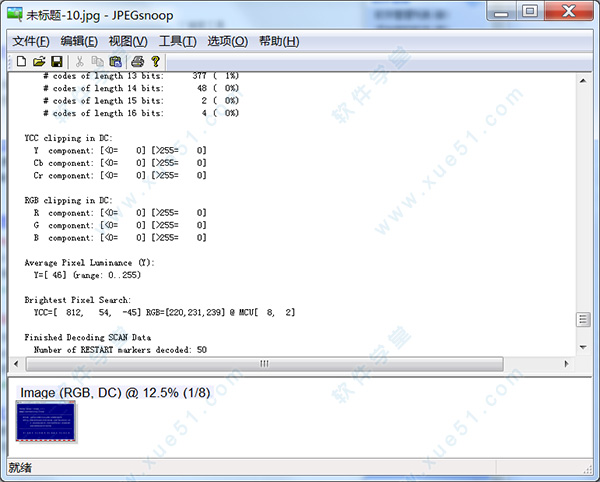Open the 视图(V) menu
Screen dimensions: 600x482
[x=128, y=41]
